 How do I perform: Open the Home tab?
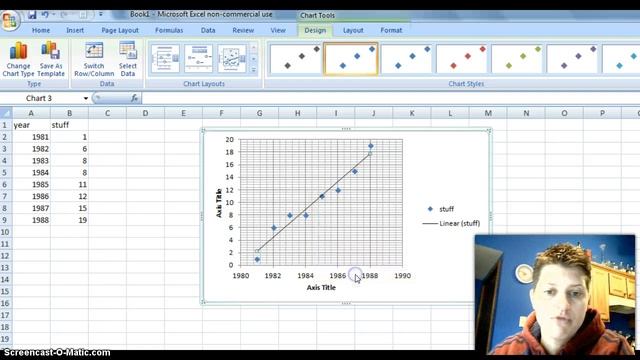(41, 30)
